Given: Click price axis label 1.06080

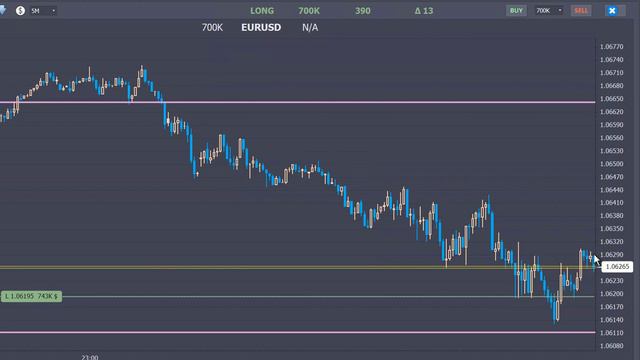Looking at the screenshot, I should tap(611, 346).
